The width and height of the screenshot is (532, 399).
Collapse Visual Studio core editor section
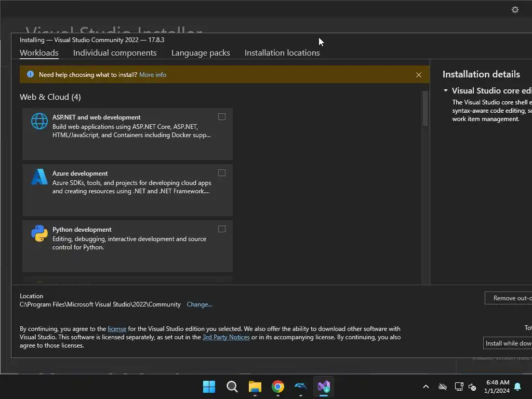point(445,90)
